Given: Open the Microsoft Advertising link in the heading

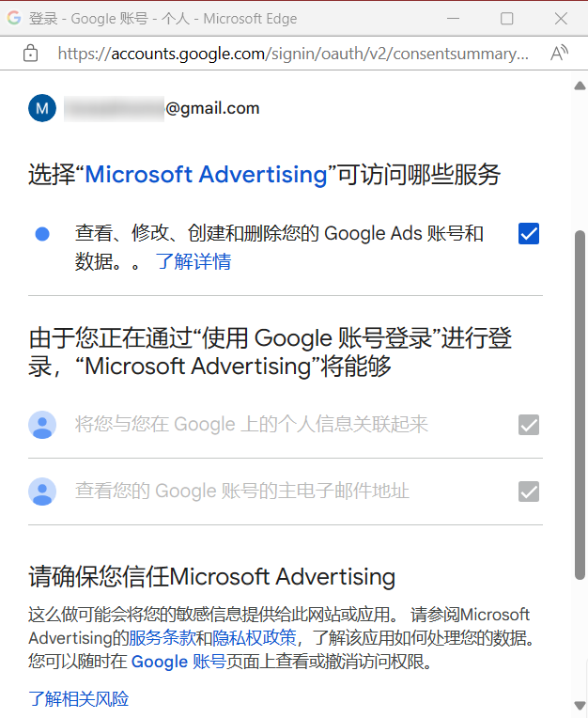Looking at the screenshot, I should coord(206,175).
